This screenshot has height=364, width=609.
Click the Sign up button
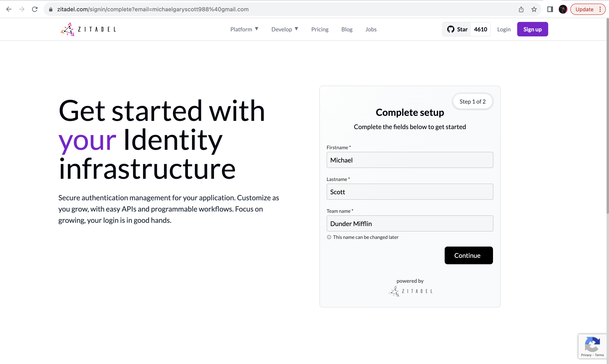pyautogui.click(x=533, y=29)
